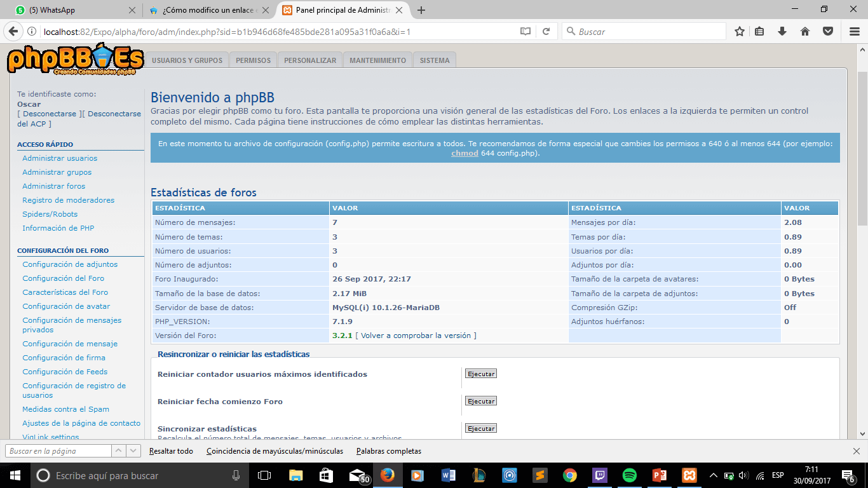Toggle Resaltar todo in the find bar
Viewport: 868px width, 488px height.
pyautogui.click(x=171, y=451)
